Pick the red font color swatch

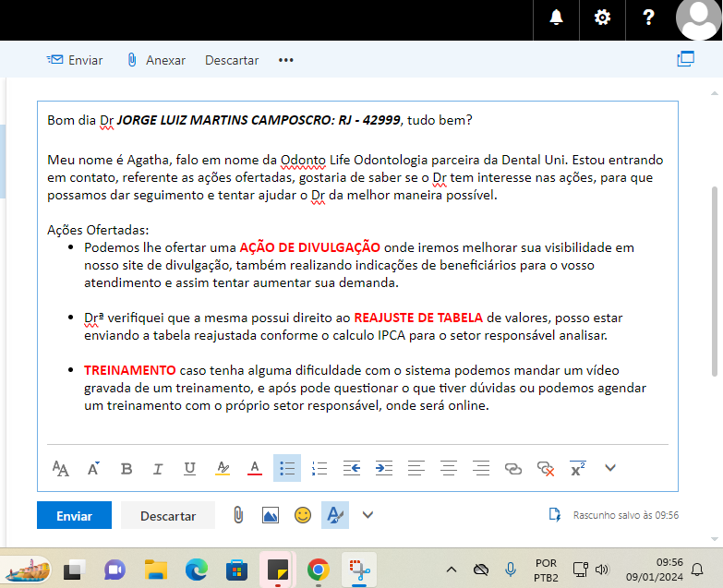pyautogui.click(x=255, y=469)
